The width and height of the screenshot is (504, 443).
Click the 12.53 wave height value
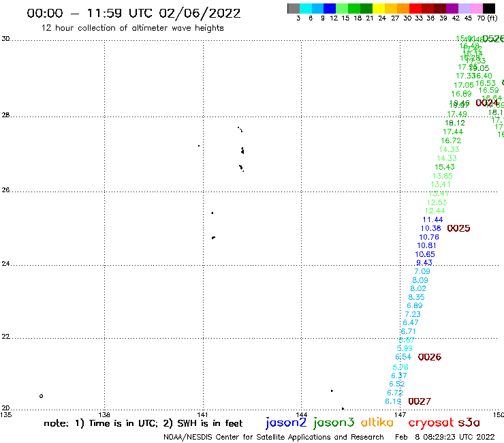(x=437, y=202)
